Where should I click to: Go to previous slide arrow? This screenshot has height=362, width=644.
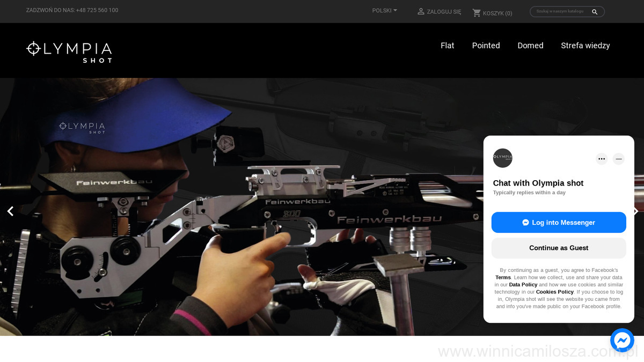pos(10,211)
